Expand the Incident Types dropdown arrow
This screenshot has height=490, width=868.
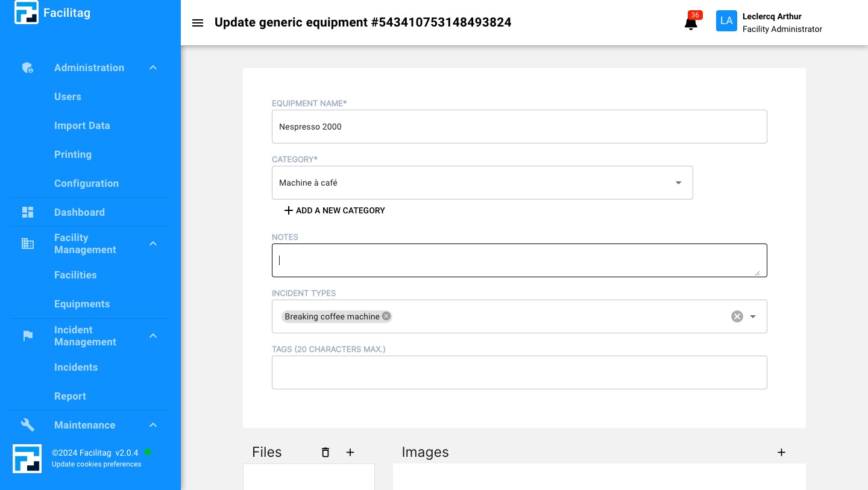(x=753, y=316)
